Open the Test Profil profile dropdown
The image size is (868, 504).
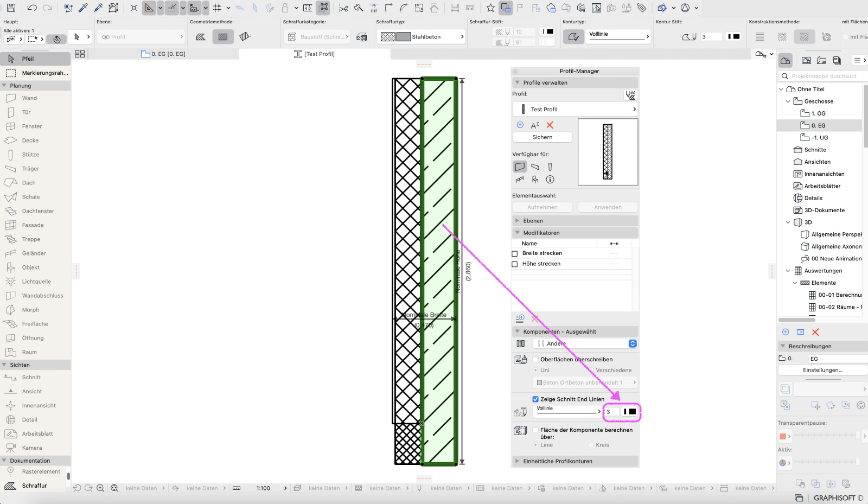tap(575, 109)
